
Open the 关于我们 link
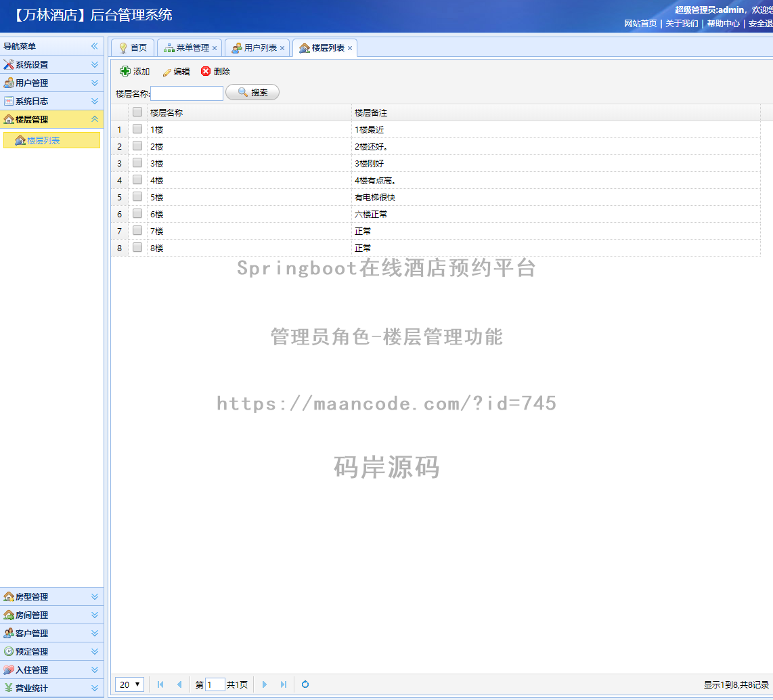(682, 23)
